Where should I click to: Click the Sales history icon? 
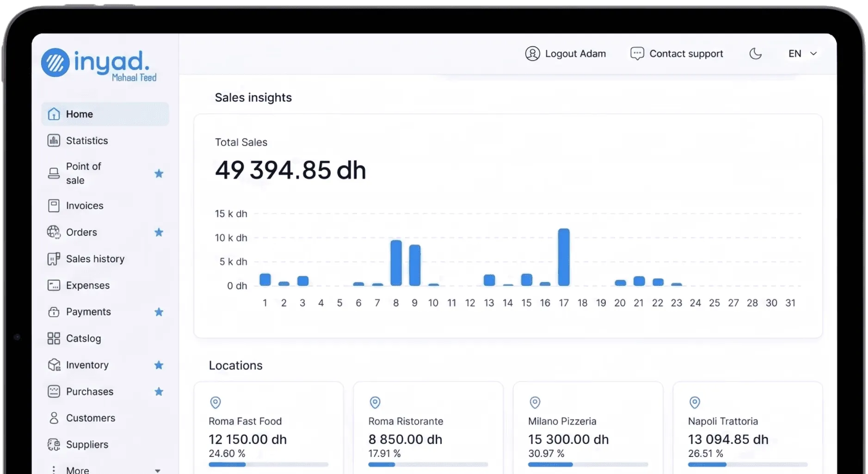pyautogui.click(x=54, y=259)
